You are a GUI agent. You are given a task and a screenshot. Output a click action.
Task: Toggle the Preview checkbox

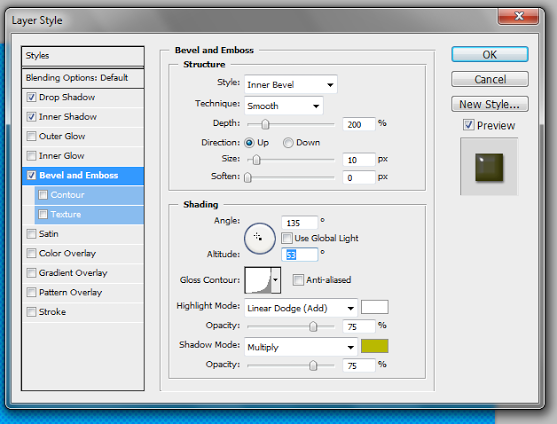pyautogui.click(x=469, y=125)
